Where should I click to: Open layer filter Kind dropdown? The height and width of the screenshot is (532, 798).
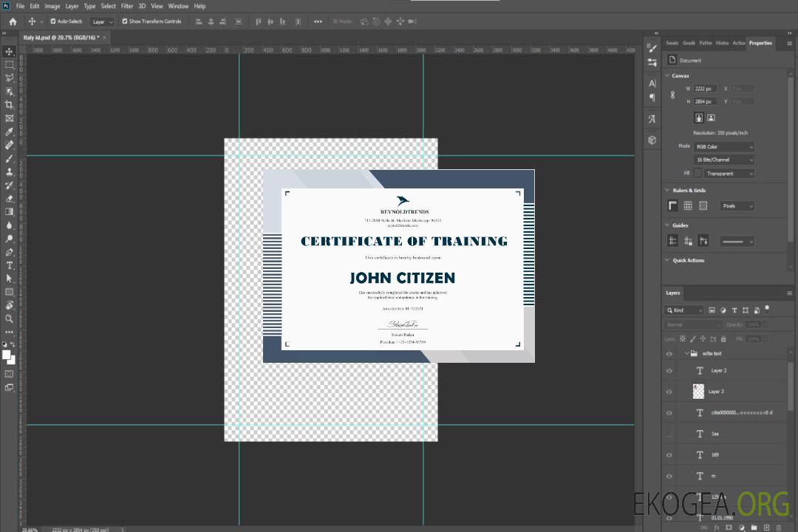[x=684, y=310]
